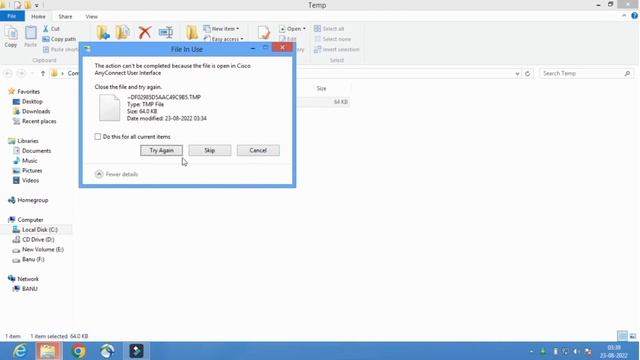The height and width of the screenshot is (360, 640).
Task: Click the Size column header
Action: click(322, 88)
